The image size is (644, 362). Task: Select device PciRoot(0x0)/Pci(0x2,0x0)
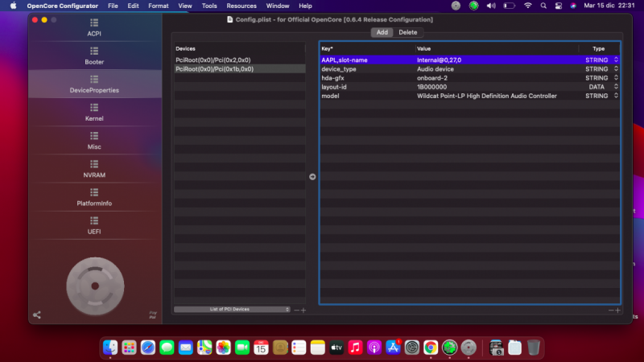pos(213,60)
